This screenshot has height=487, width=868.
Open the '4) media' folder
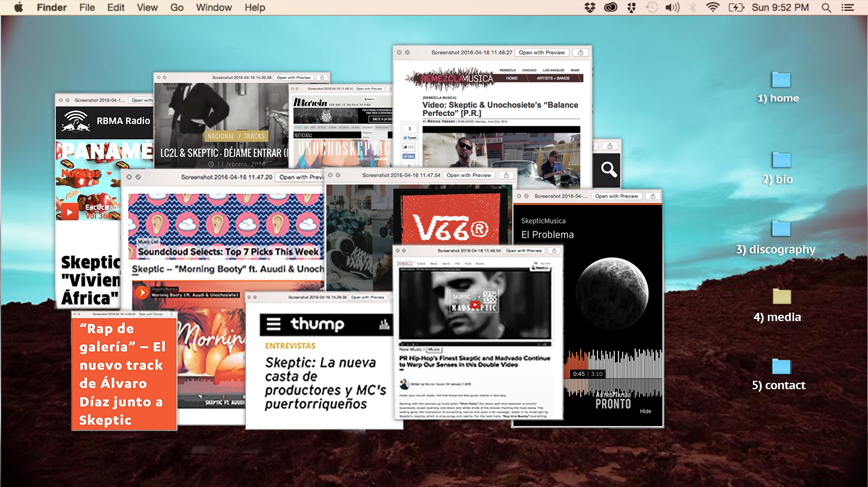(x=782, y=296)
